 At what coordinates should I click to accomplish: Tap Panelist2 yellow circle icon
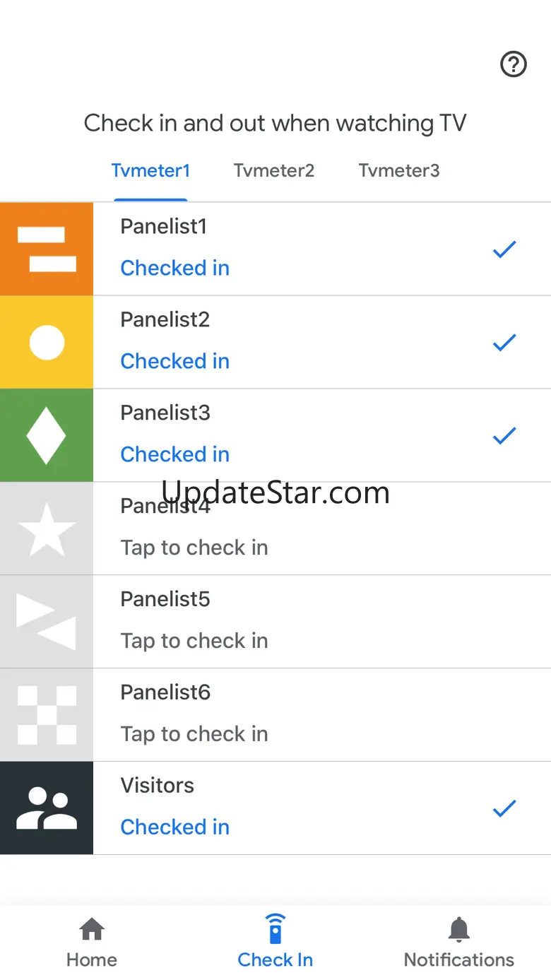(x=47, y=342)
